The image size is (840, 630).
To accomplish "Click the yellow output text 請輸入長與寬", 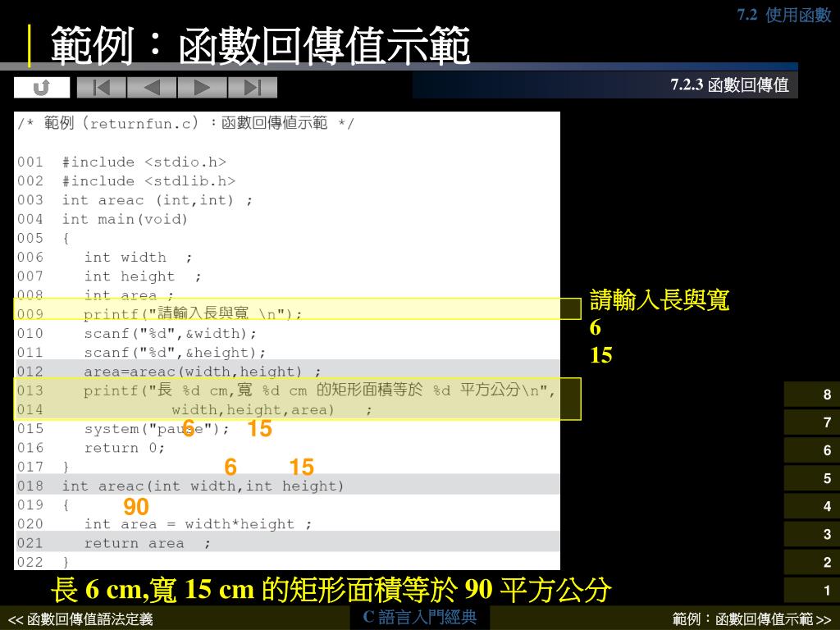I will 660,300.
